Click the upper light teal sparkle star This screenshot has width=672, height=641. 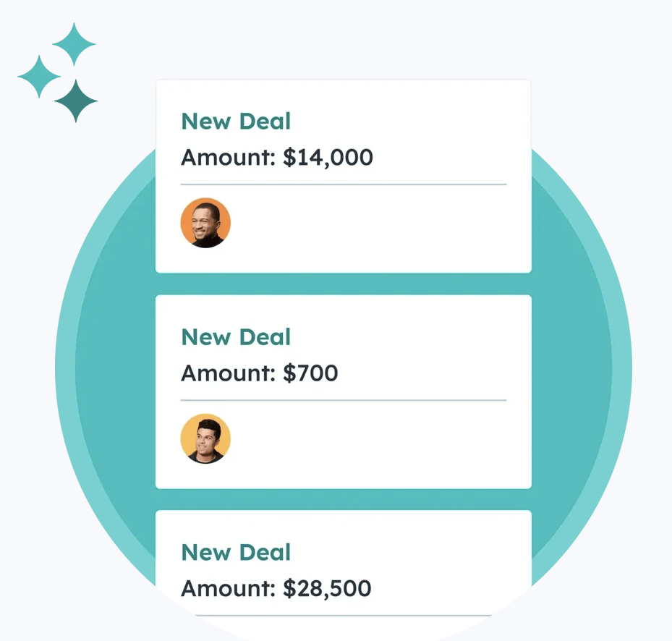[x=74, y=43]
